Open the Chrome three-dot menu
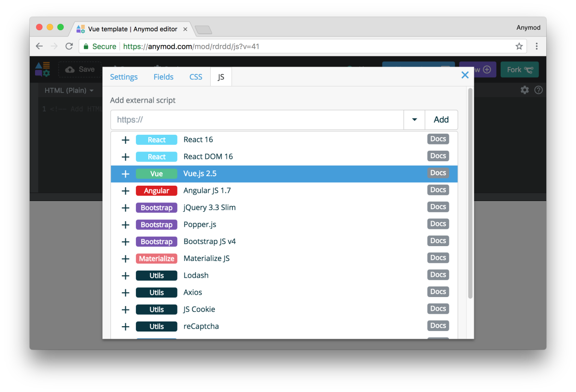The width and height of the screenshot is (576, 392). pyautogui.click(x=537, y=47)
